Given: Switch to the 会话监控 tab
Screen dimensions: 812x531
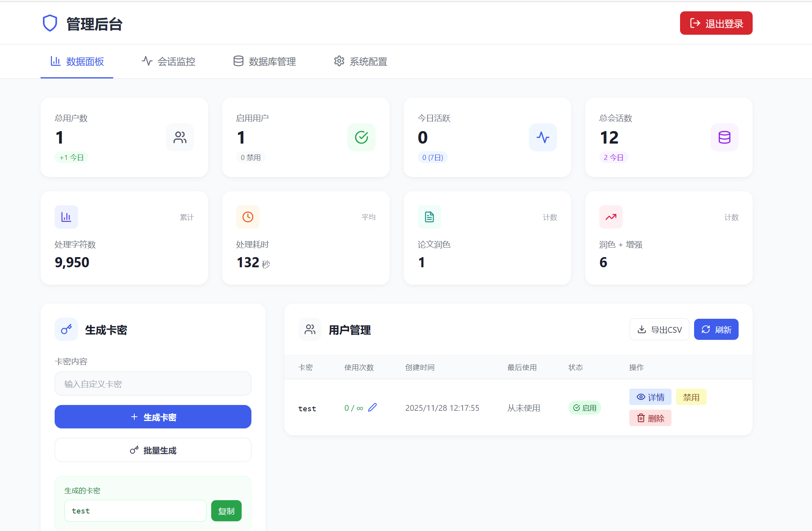Looking at the screenshot, I should click(x=168, y=61).
